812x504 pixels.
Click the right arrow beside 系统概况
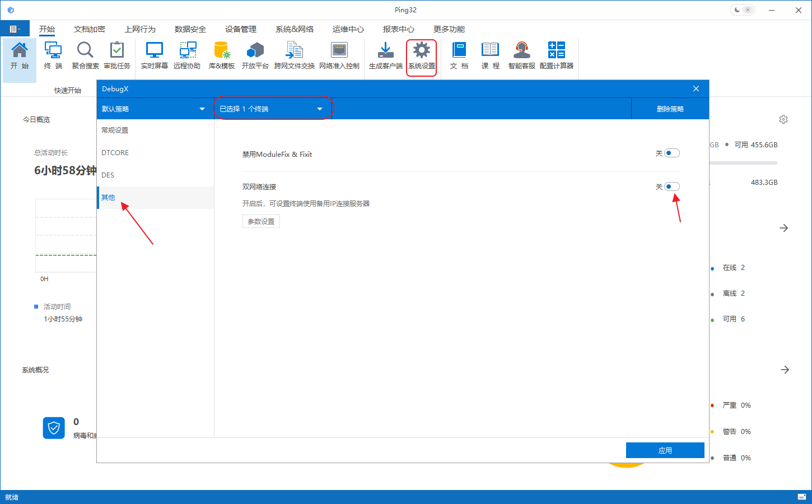785,370
